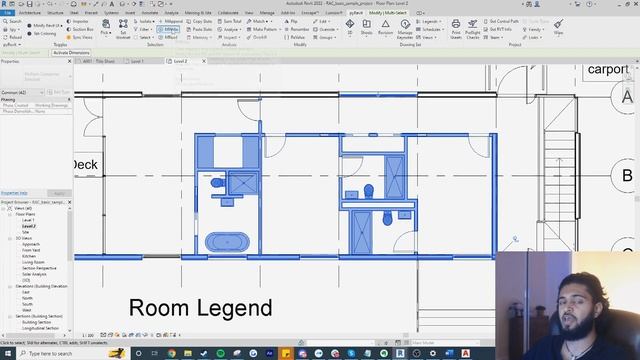Screen dimensions: 640x360
Task: Open the Architecture ribbon tab
Action: pyautogui.click(x=30, y=13)
